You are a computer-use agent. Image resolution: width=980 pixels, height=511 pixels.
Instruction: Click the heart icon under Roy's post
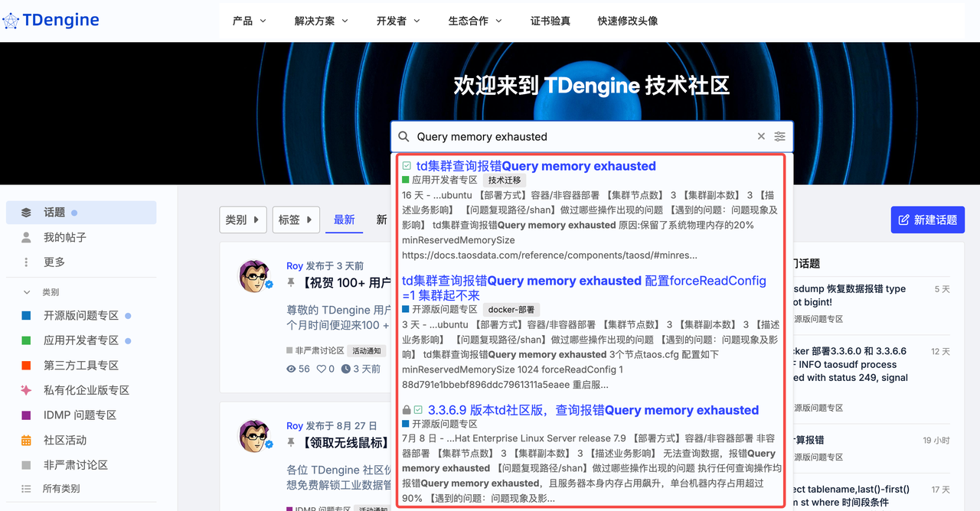click(x=320, y=368)
